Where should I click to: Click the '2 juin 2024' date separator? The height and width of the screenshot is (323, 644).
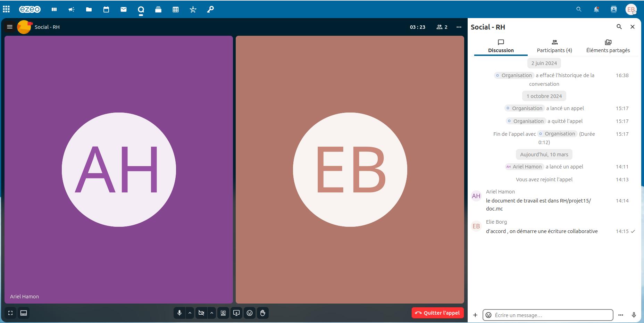544,63
